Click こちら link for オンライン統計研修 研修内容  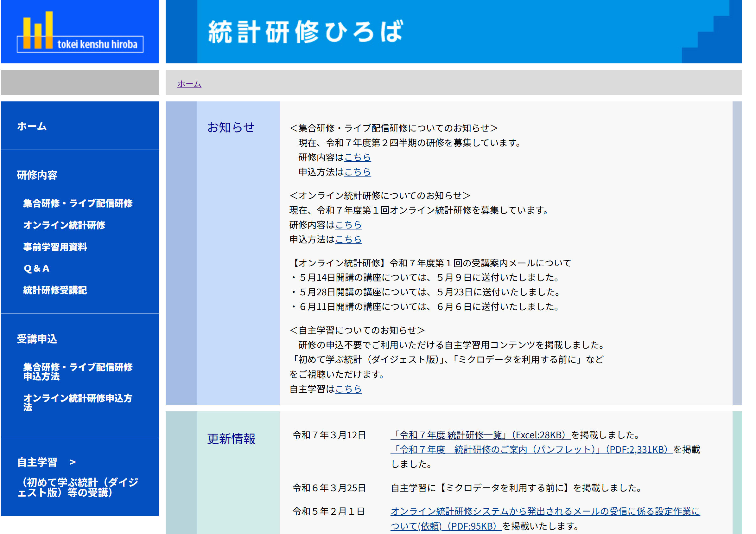click(x=348, y=225)
